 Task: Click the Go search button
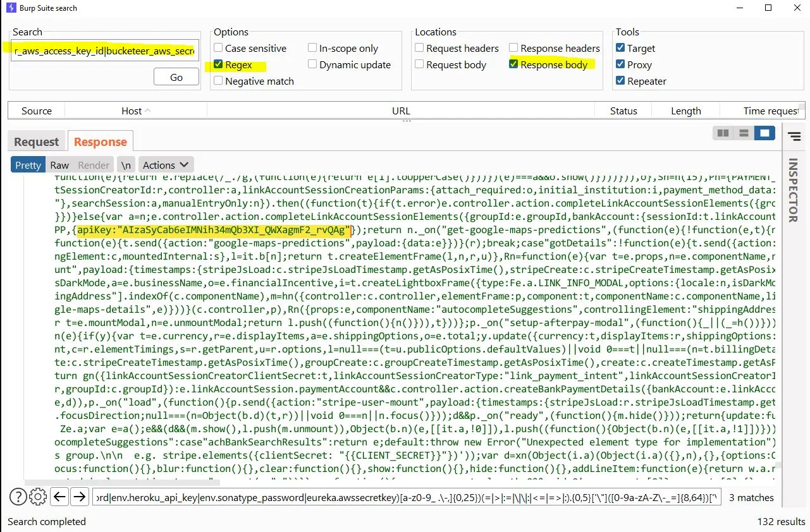click(176, 77)
